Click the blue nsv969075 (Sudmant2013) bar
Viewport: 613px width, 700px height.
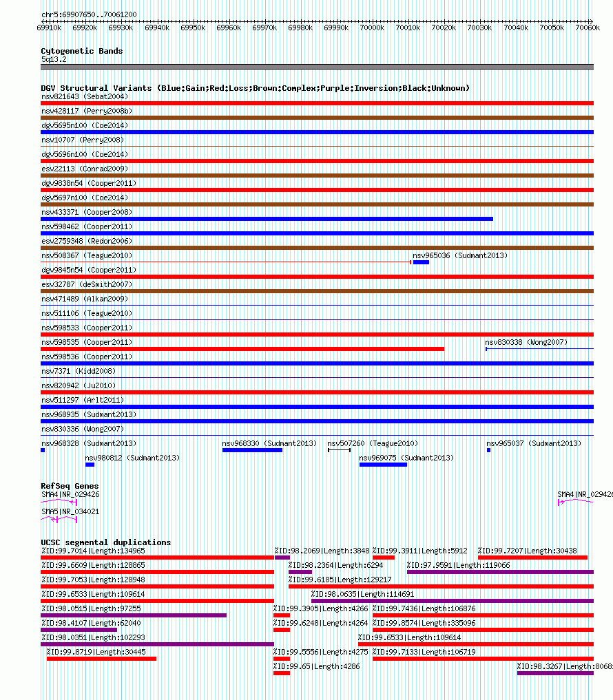point(384,465)
